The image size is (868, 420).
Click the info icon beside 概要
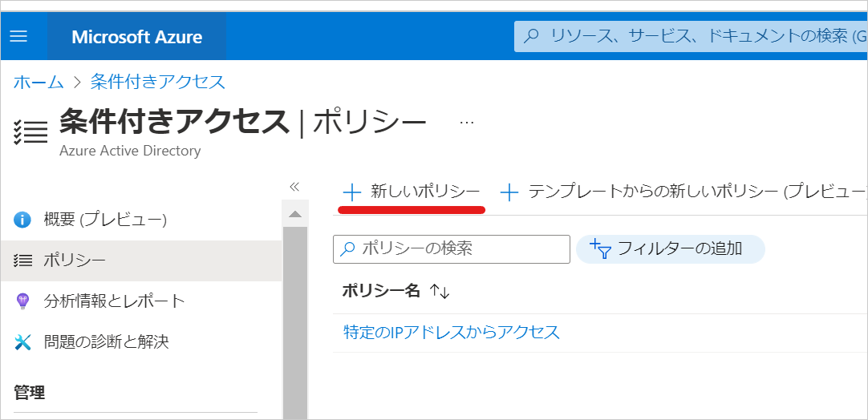click(22, 220)
